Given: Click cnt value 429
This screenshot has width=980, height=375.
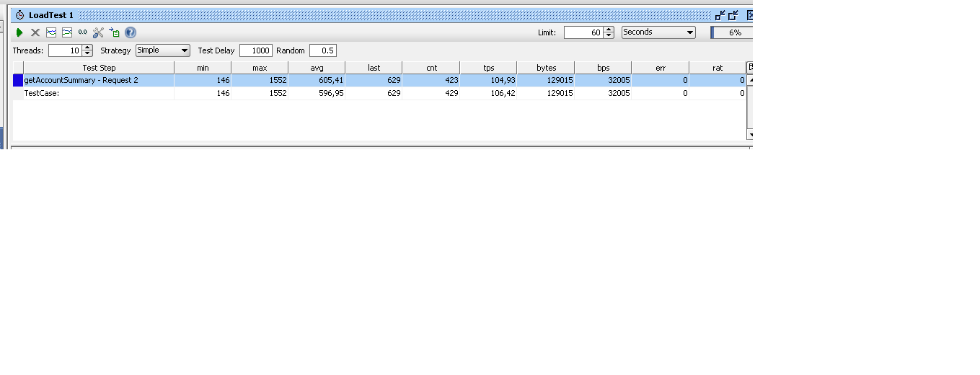Looking at the screenshot, I should coord(451,93).
